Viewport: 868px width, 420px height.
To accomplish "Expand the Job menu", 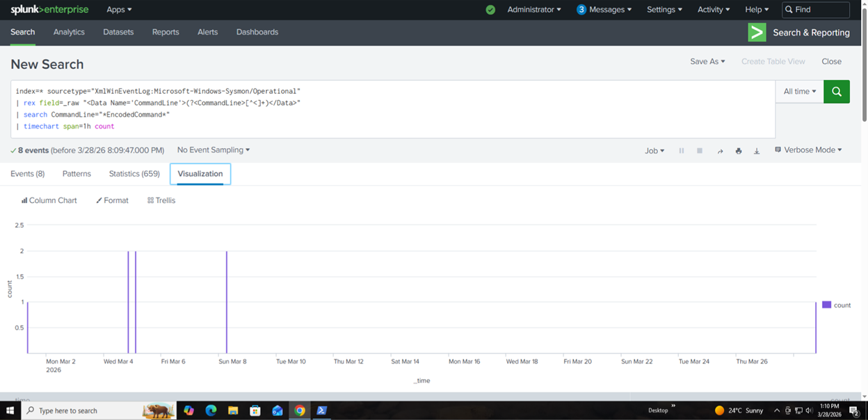I will [654, 151].
